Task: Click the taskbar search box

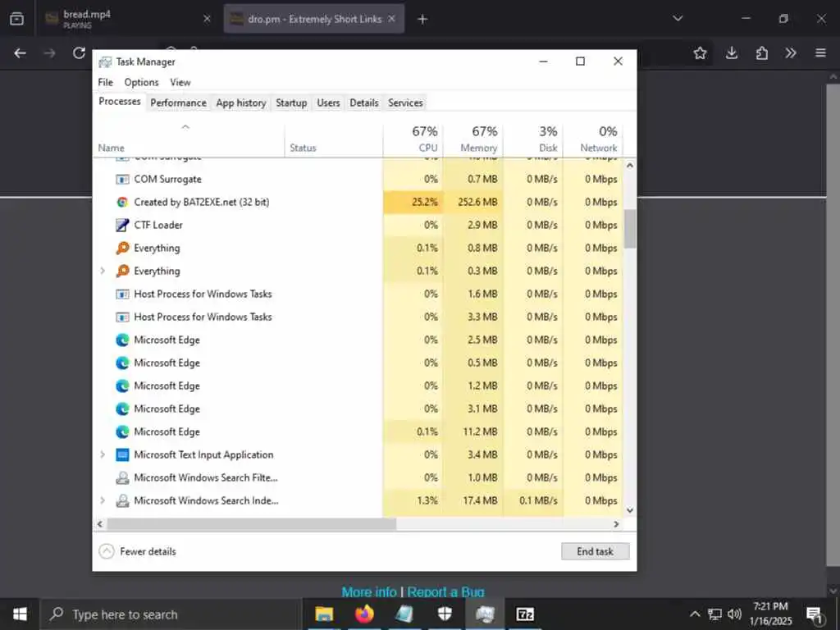Action: pos(171,614)
